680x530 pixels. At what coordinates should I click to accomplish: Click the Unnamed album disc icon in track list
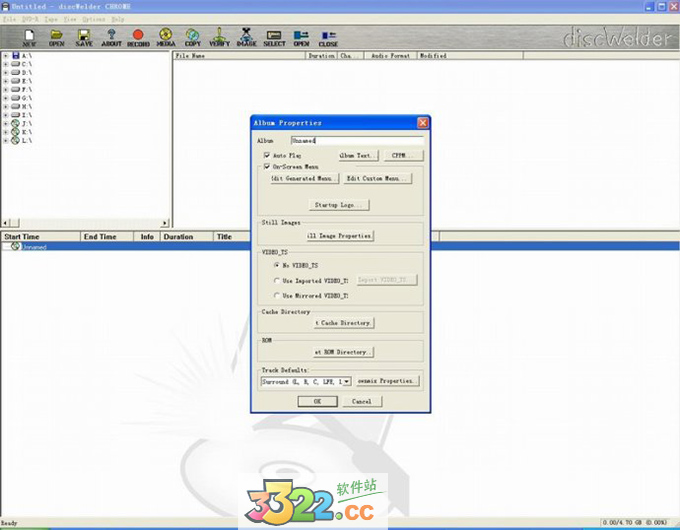pos(16,246)
